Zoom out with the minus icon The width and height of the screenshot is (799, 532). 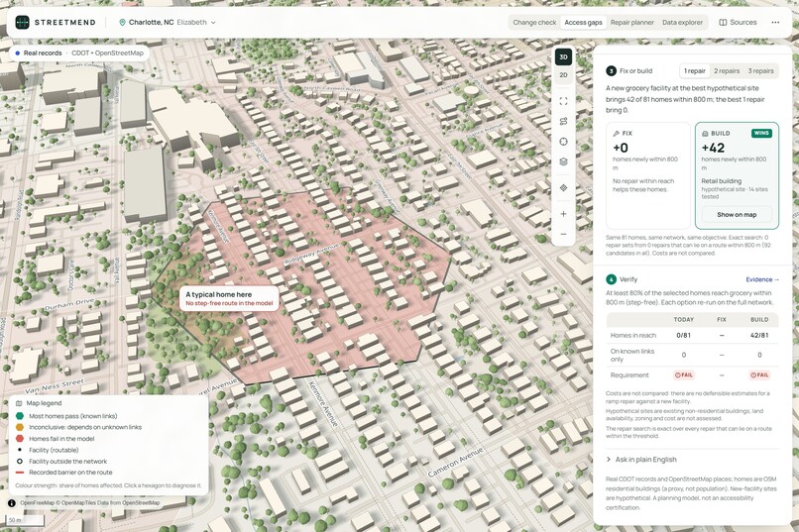[563, 234]
